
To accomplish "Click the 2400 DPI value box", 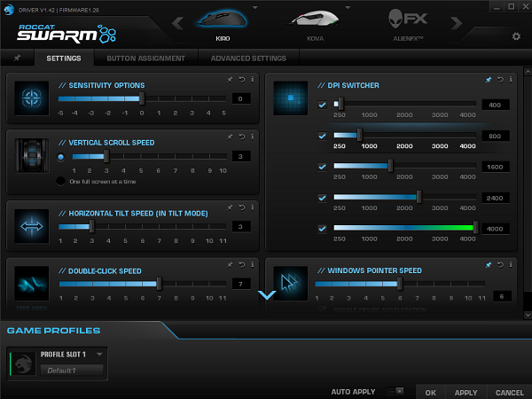I will tap(496, 198).
